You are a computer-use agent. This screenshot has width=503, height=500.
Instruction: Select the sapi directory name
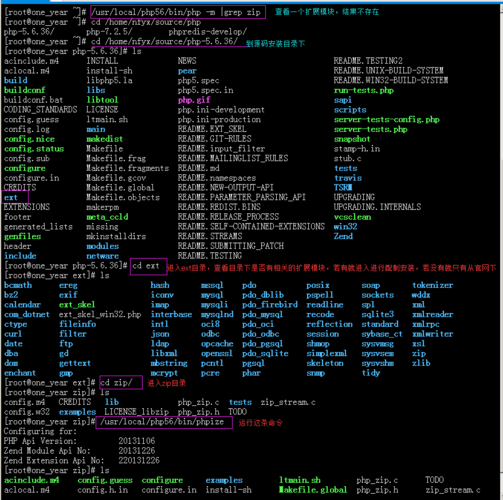click(x=343, y=100)
